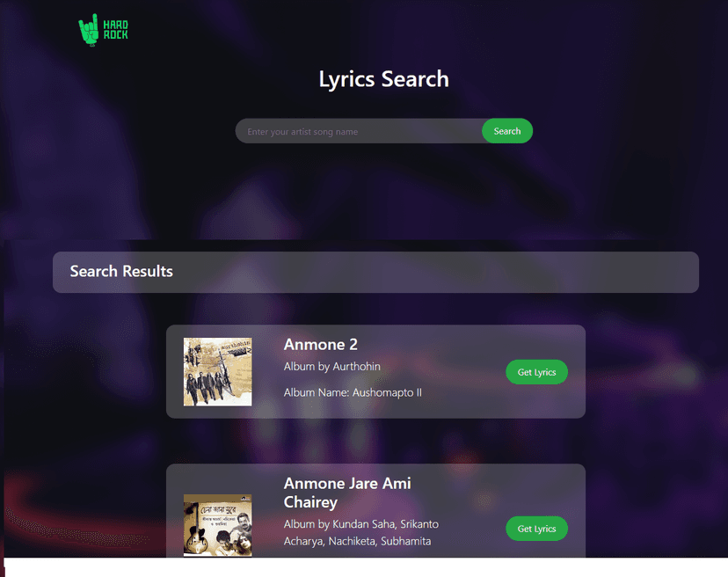
Task: Open the Anmone Jare Ami Chairey title
Action: click(346, 492)
